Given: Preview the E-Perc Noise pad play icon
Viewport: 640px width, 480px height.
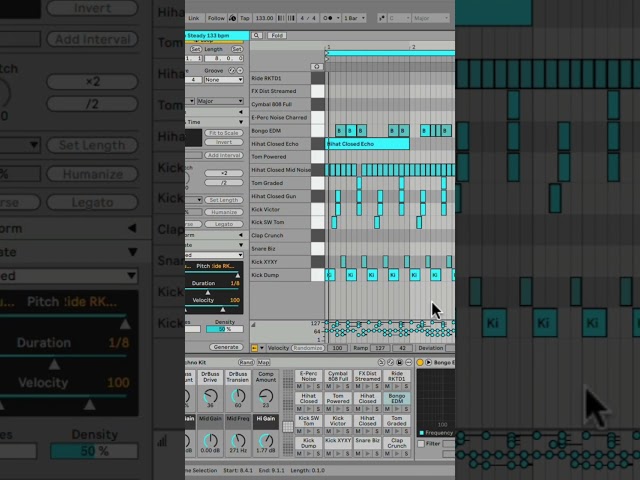Looking at the screenshot, I should click(309, 386).
